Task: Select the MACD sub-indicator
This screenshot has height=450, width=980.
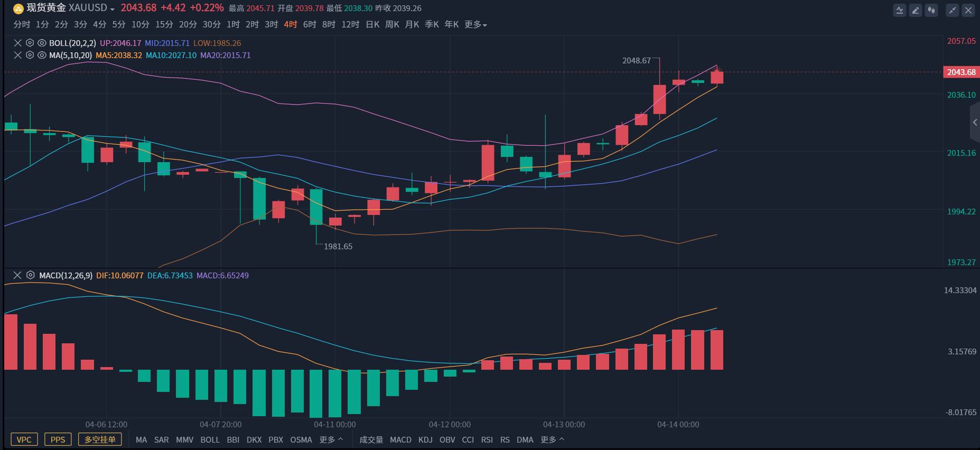Action: pos(400,439)
